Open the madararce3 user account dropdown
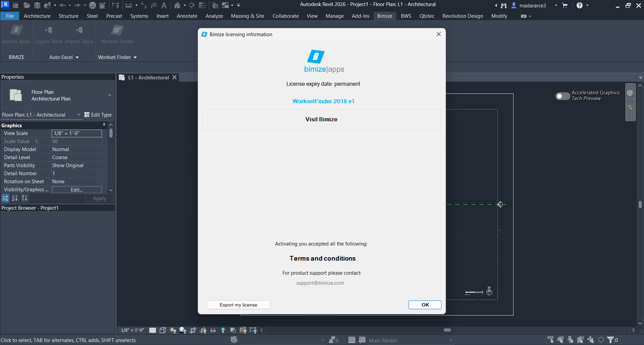 tap(556, 5)
